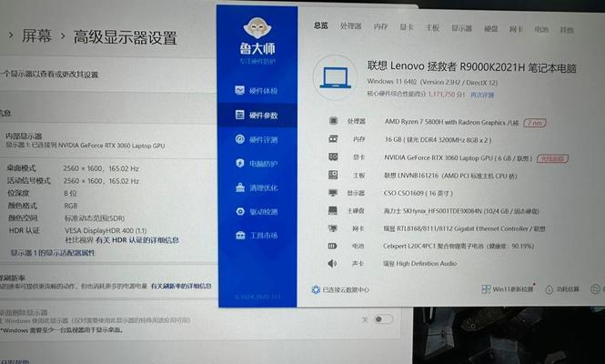605x364 pixels.
Task: Click the 主硬盘 row disk icon
Action: (333, 210)
